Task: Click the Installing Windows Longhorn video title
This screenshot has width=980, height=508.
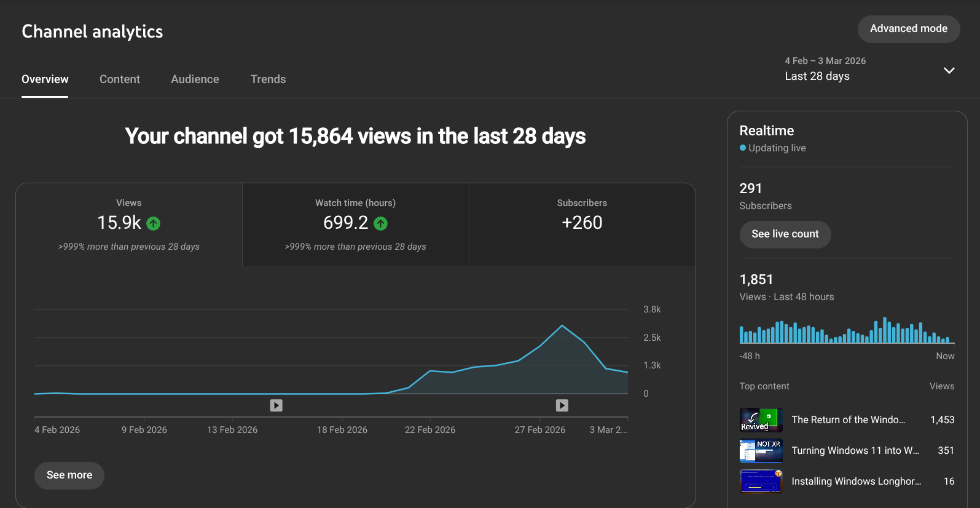Action: 856,482
